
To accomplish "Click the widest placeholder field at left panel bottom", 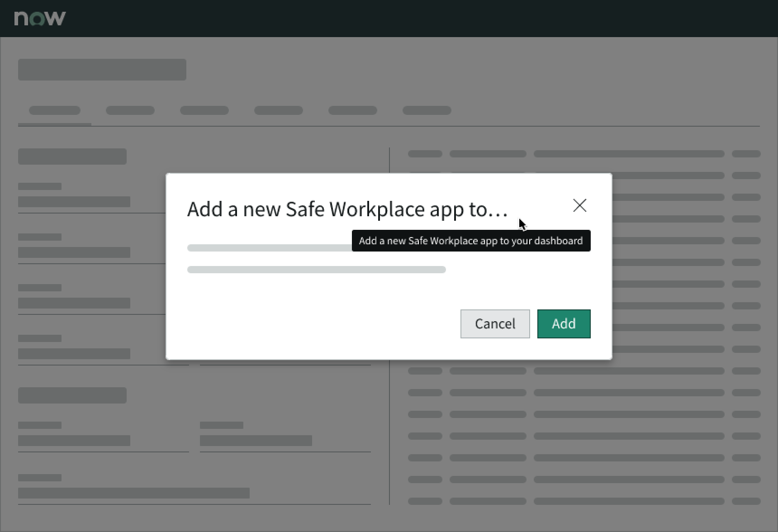I will pos(134,493).
